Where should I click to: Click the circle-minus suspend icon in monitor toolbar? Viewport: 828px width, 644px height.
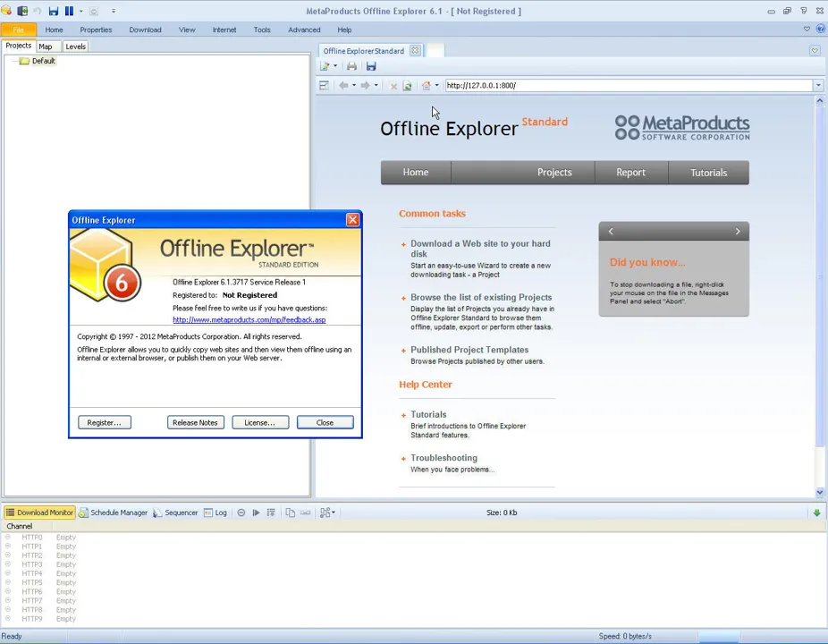coord(241,513)
